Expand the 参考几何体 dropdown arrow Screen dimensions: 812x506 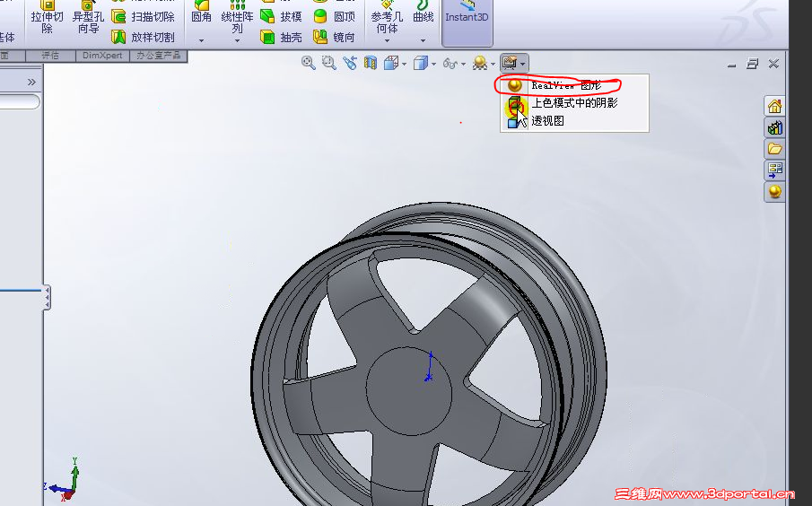387,40
